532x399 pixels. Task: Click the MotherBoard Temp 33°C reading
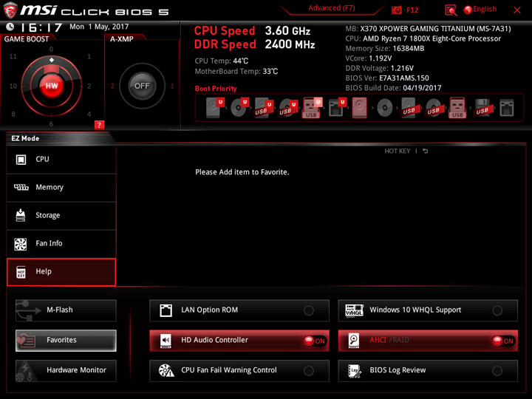pos(236,72)
